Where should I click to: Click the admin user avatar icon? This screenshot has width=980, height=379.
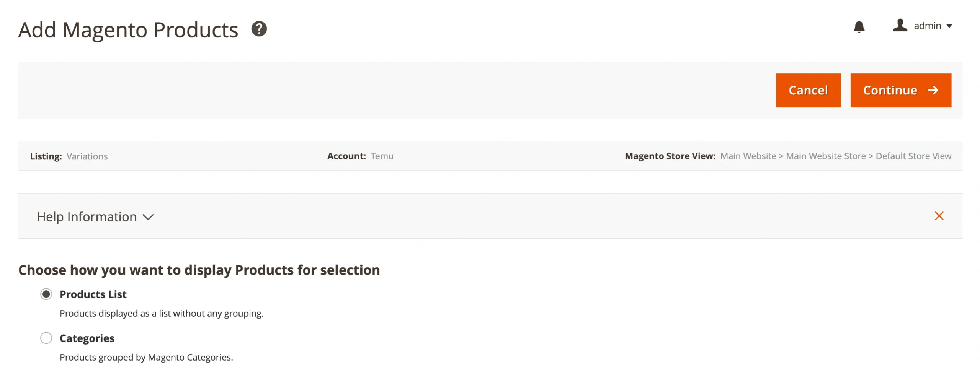tap(900, 26)
